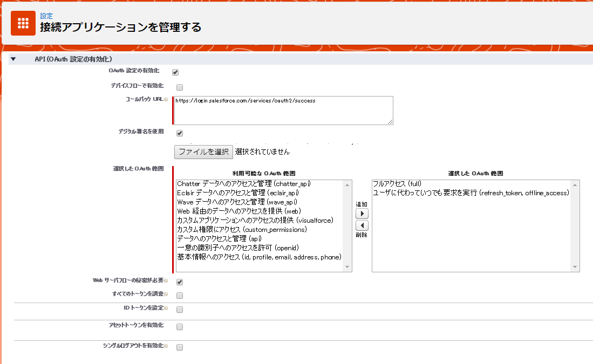Select 一意の識別子へのアクセスを許可 (openid) scope

point(238,248)
